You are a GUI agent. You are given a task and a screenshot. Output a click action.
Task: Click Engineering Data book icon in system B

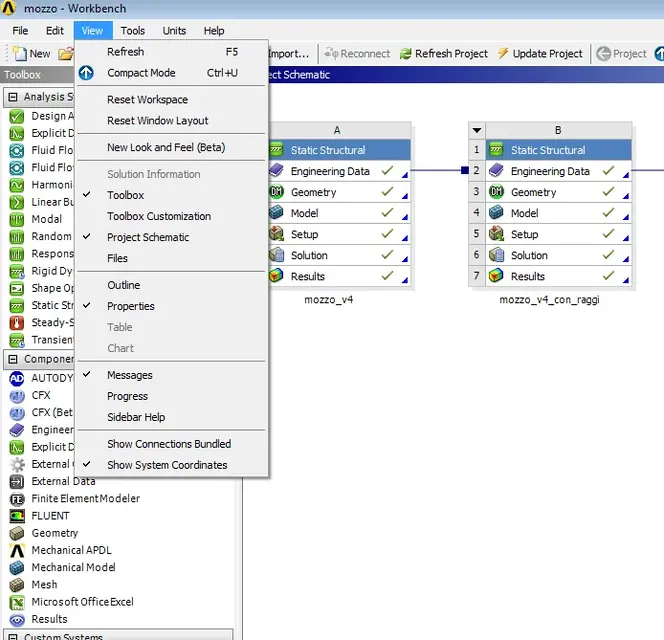pos(496,171)
